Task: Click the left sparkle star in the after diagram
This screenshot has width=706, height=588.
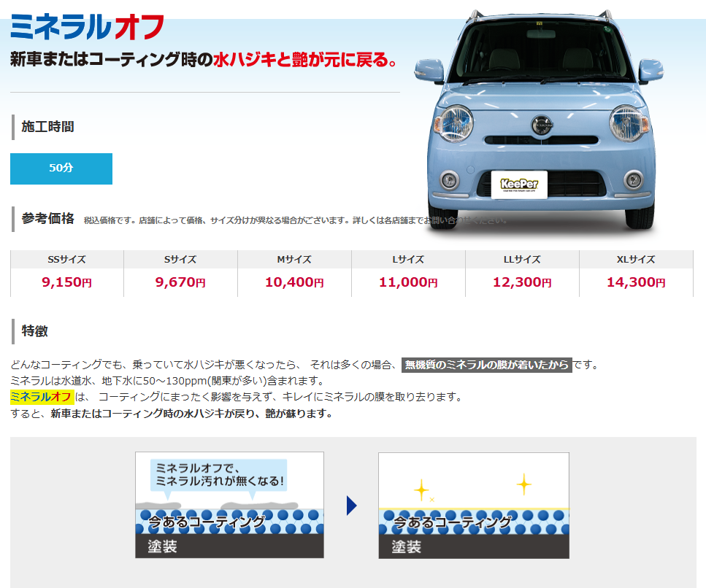Action: click(421, 490)
